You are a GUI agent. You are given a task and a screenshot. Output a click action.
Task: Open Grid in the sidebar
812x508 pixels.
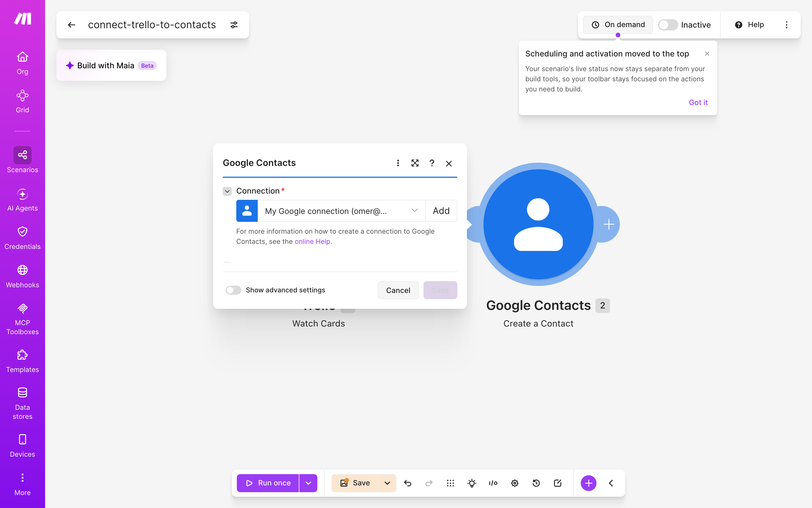click(x=23, y=101)
